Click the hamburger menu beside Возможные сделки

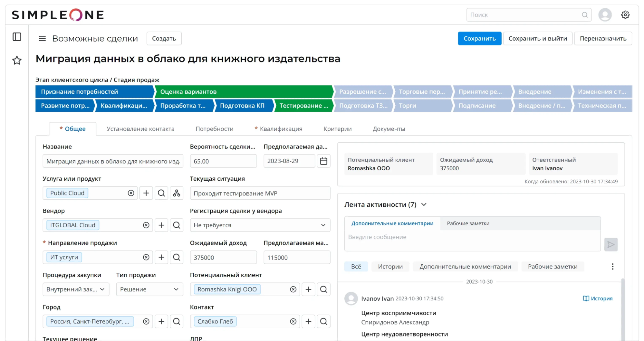[x=42, y=38]
